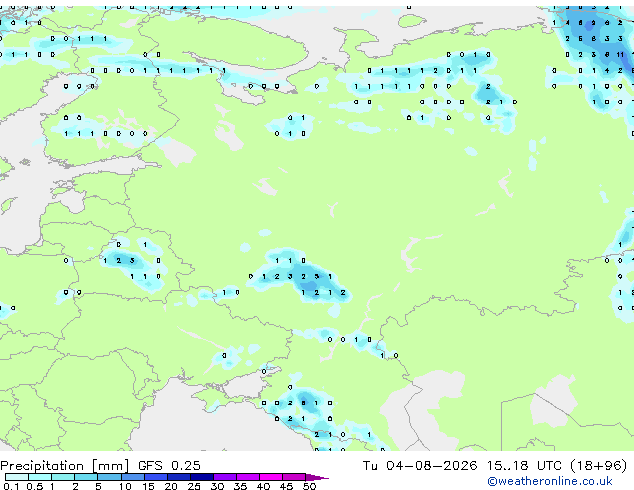Click the 'GFS 0.25' model label
This screenshot has width=634, height=490.
pyautogui.click(x=169, y=466)
